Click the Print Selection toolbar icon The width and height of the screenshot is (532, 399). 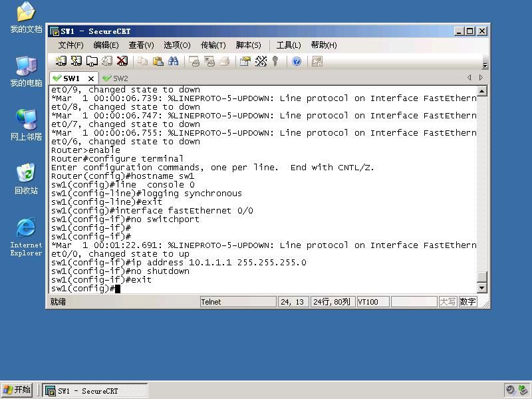(209, 61)
